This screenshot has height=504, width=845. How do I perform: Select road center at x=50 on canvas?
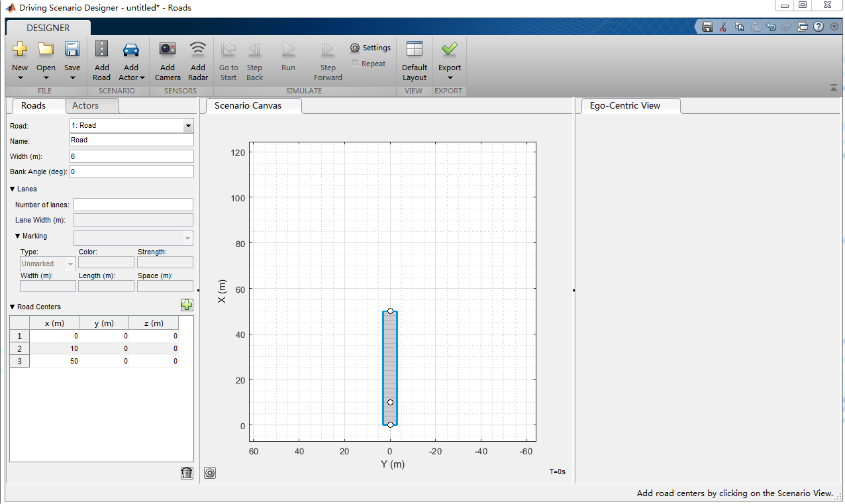(390, 311)
